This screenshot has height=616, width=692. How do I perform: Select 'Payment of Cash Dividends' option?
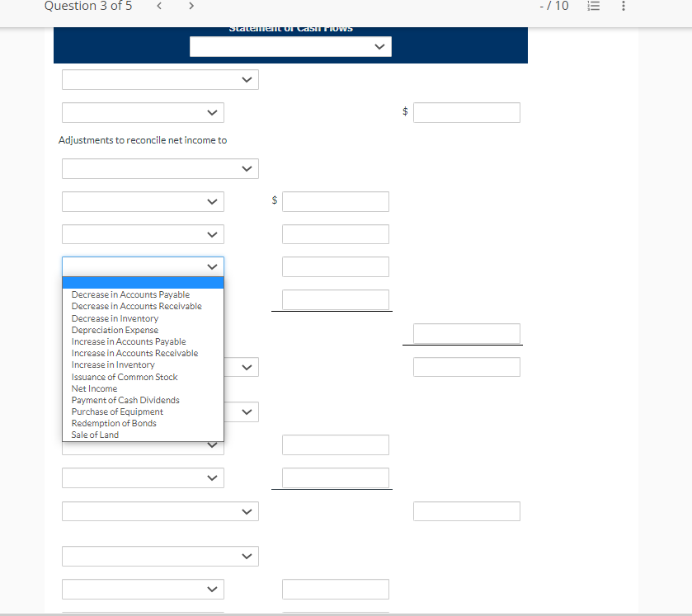click(x=143, y=400)
